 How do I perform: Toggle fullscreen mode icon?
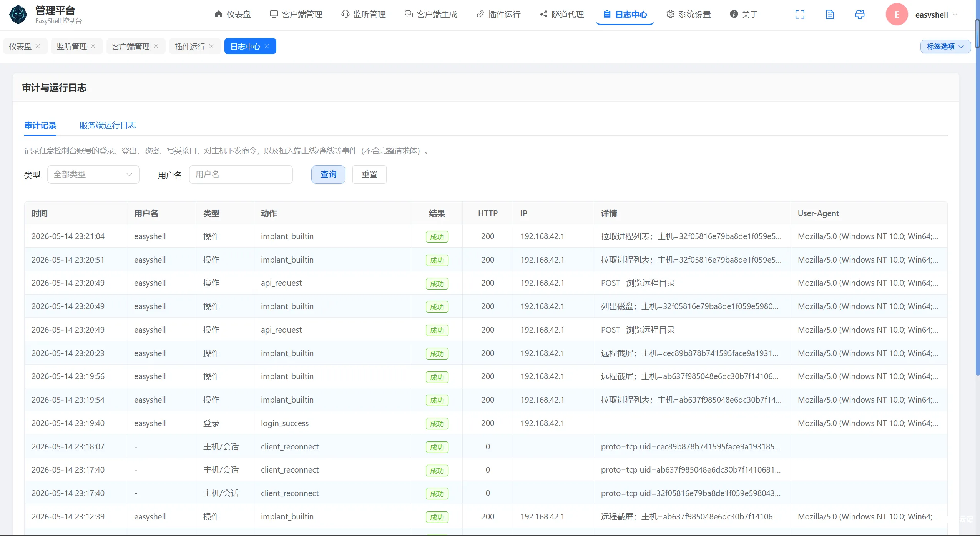coord(800,15)
